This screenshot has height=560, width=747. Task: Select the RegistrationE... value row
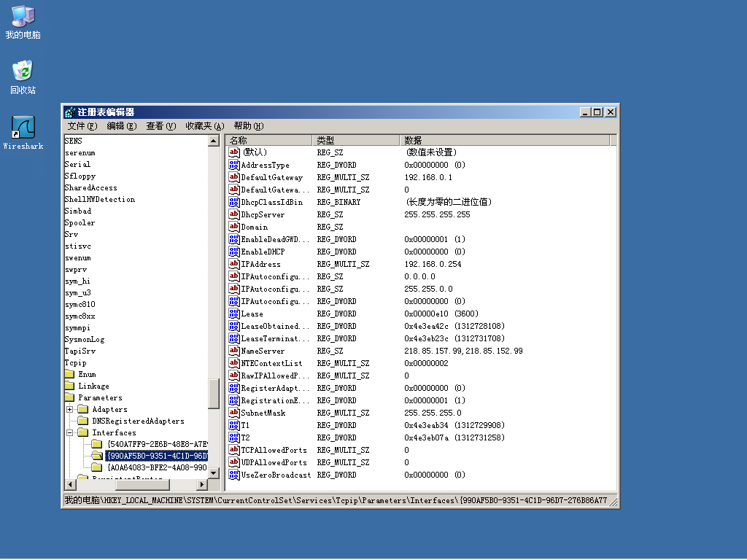click(x=421, y=400)
